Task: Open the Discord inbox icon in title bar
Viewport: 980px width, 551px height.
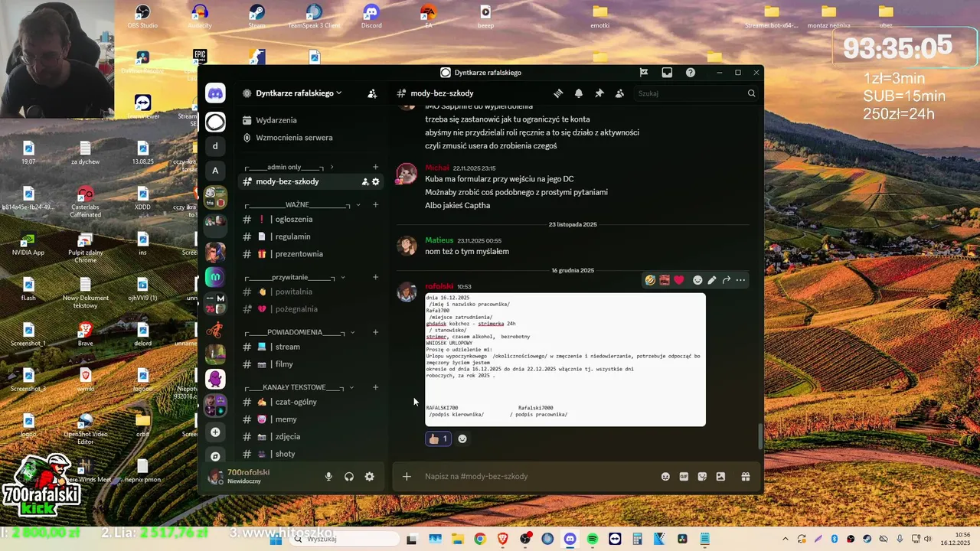Action: point(667,73)
